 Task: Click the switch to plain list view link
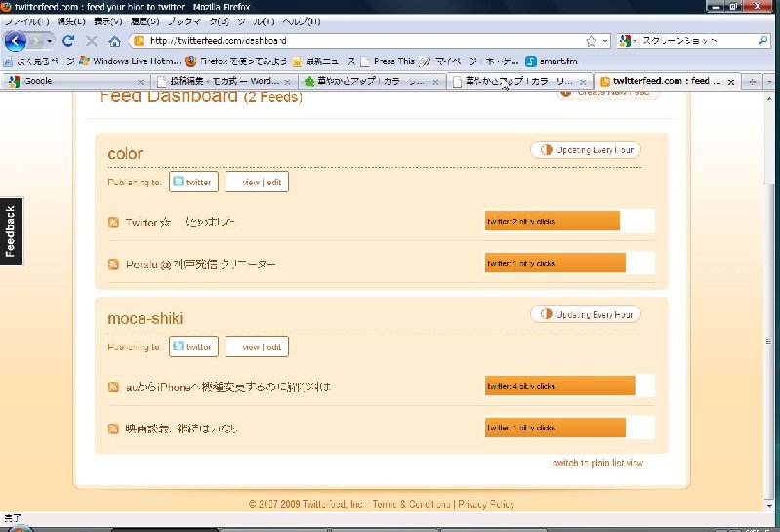597,463
